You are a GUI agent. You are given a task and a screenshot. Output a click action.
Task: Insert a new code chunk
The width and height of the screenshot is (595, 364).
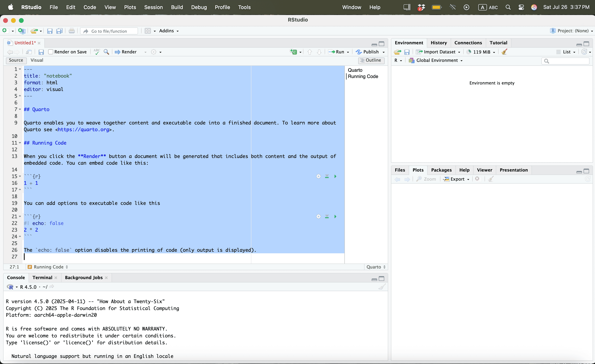(x=294, y=52)
